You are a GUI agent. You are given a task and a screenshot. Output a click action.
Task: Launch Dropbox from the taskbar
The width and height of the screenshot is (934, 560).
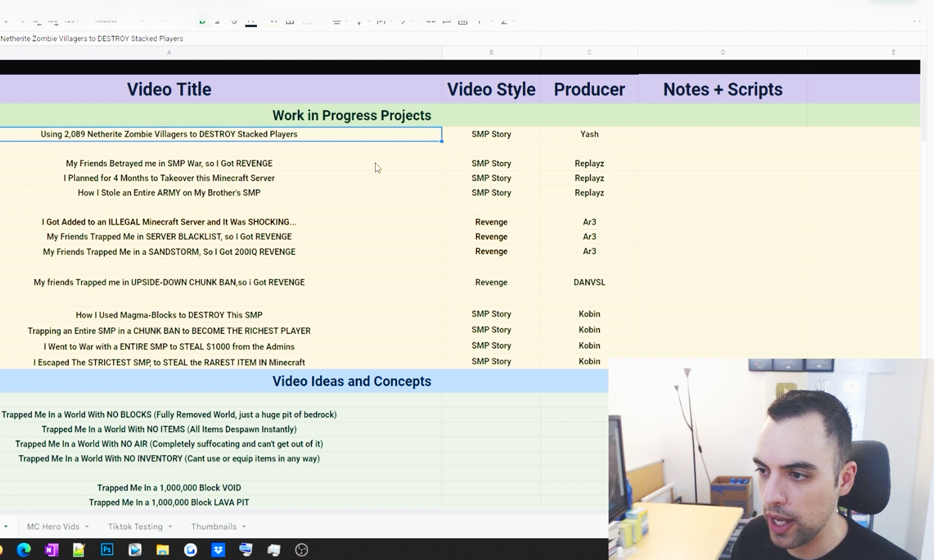(x=218, y=550)
